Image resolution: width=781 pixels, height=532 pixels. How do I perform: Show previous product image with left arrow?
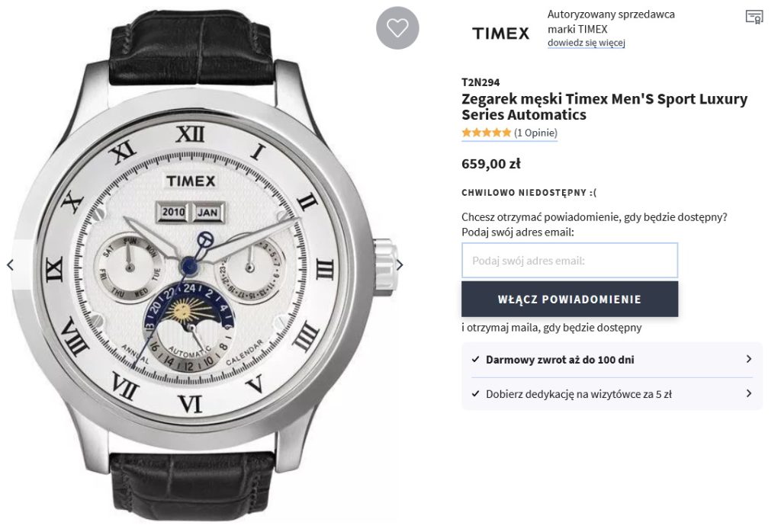coord(10,265)
